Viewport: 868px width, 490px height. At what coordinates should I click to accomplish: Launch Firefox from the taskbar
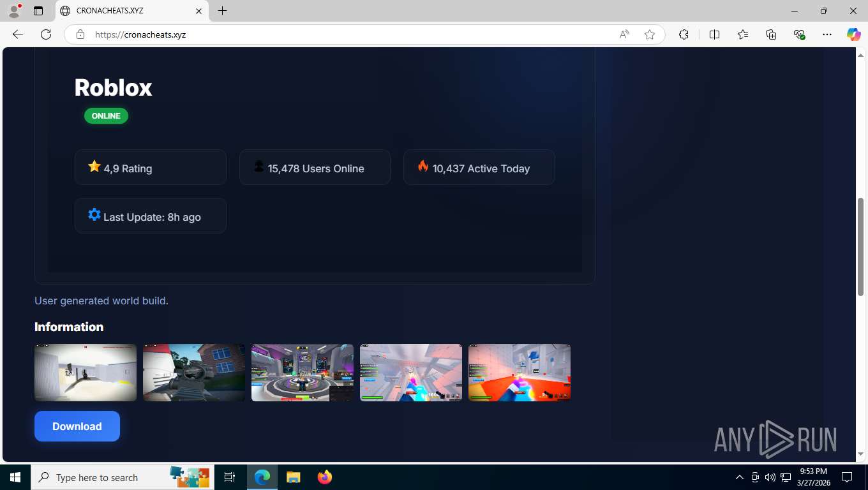(324, 477)
